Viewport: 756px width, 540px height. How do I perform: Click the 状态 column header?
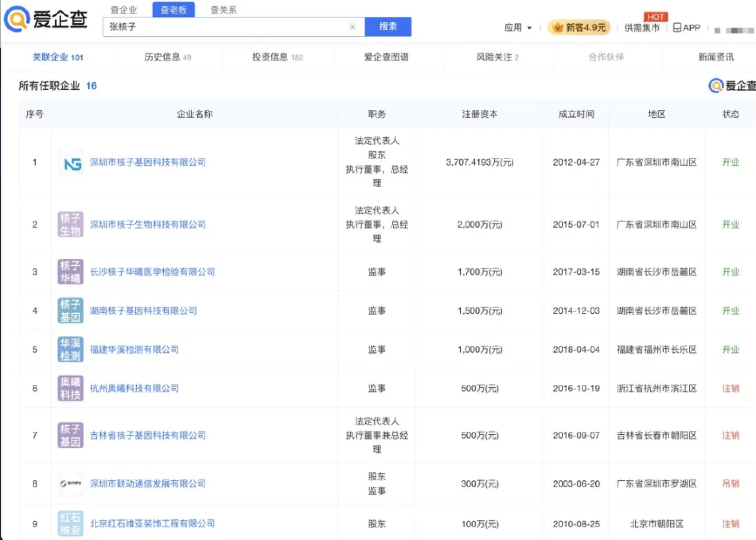click(x=731, y=114)
